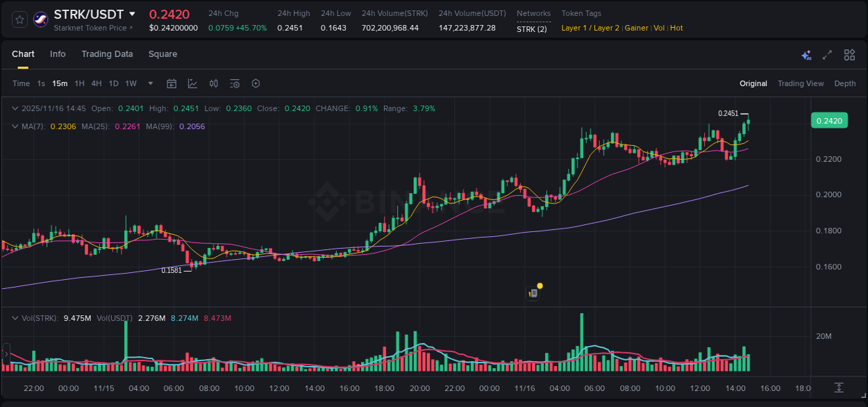The height and width of the screenshot is (407, 868).
Task: Open the jump-to-date calendar icon
Action: pos(172,83)
